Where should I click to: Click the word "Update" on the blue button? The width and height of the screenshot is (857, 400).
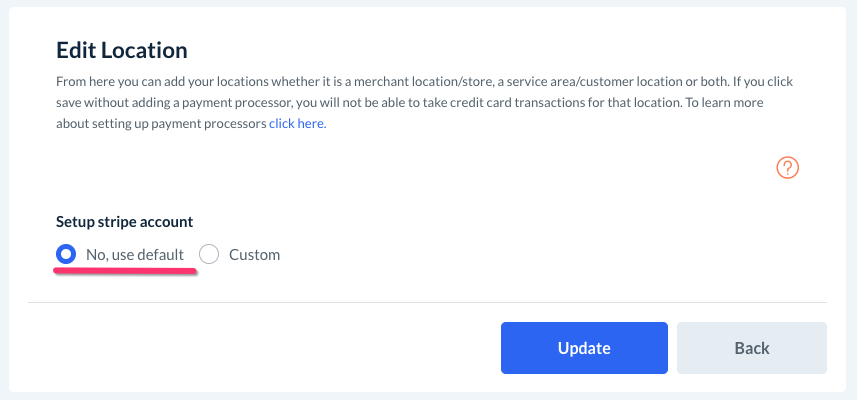pyautogui.click(x=584, y=348)
